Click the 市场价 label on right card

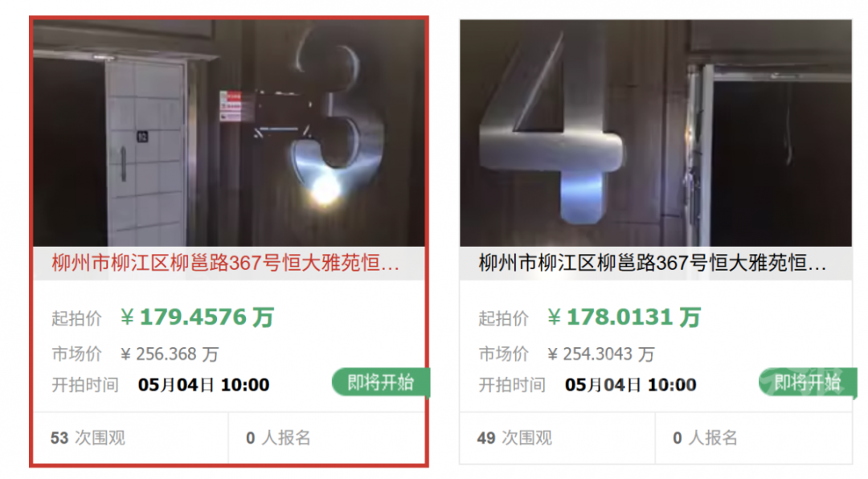pos(503,354)
